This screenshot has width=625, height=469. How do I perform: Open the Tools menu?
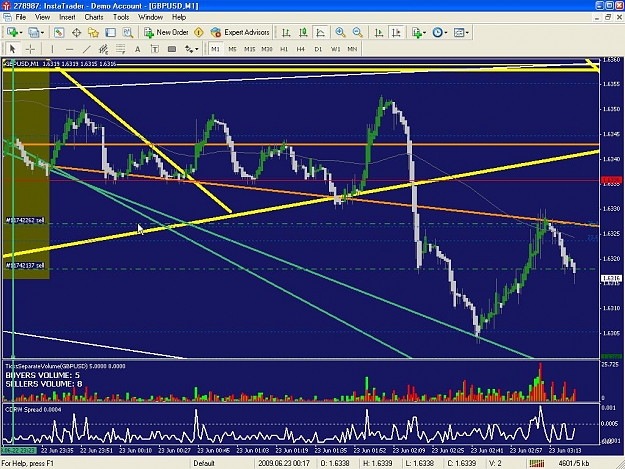[x=121, y=17]
